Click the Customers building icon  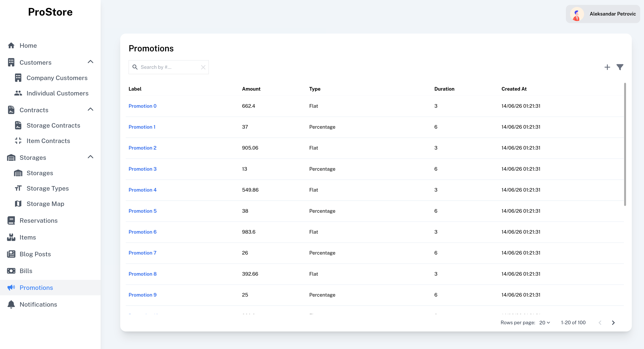pyautogui.click(x=11, y=62)
